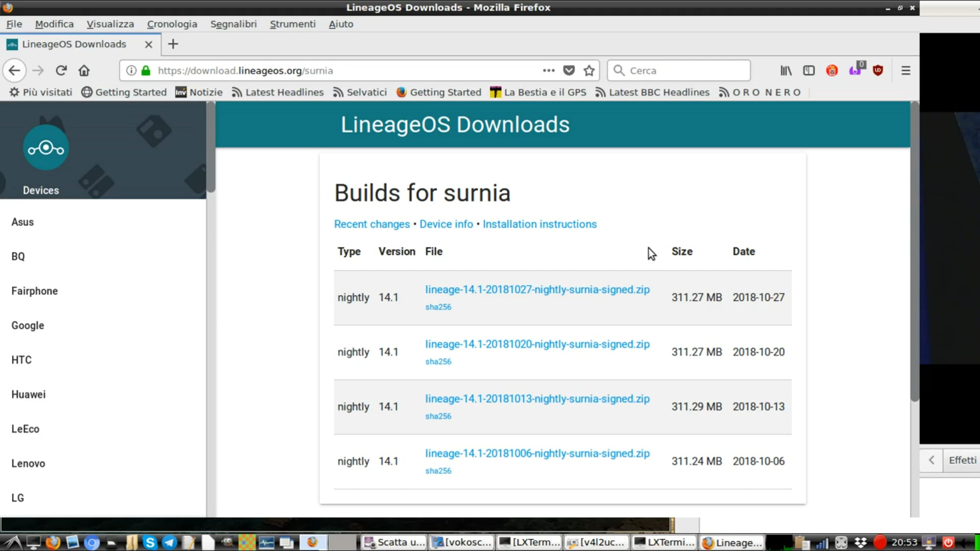980x551 pixels.
Task: Open the Installation instructions link
Action: coord(539,224)
